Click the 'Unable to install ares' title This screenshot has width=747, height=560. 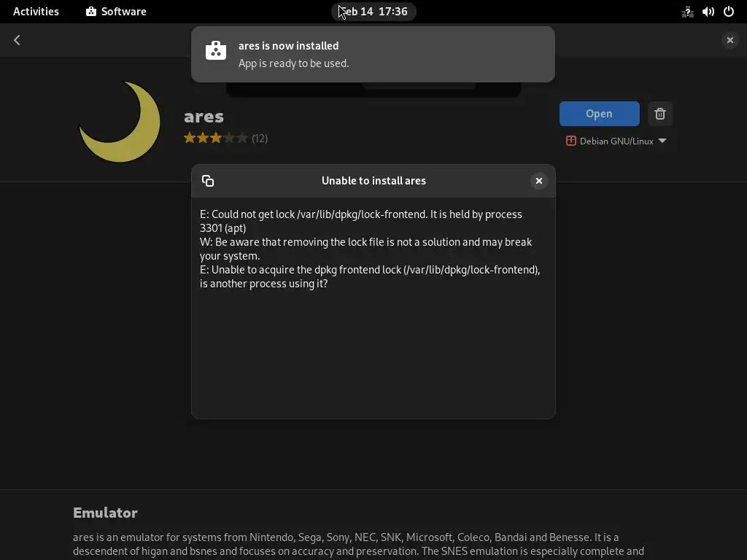(373, 181)
